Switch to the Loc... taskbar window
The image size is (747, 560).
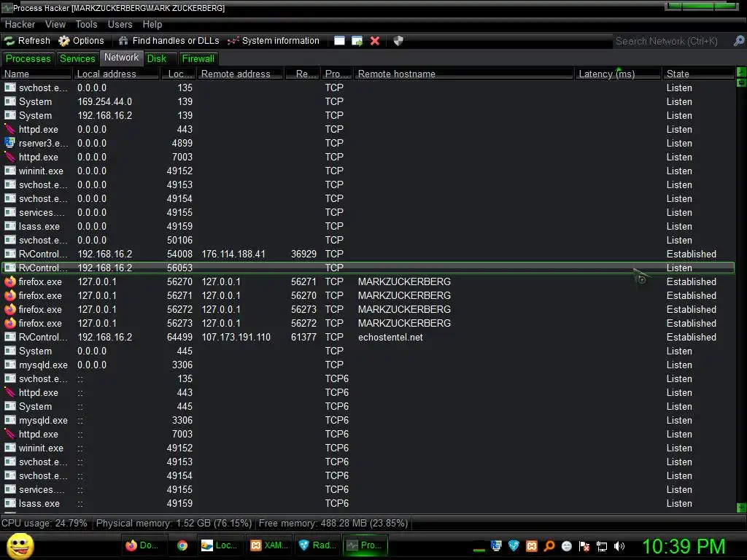(220, 545)
